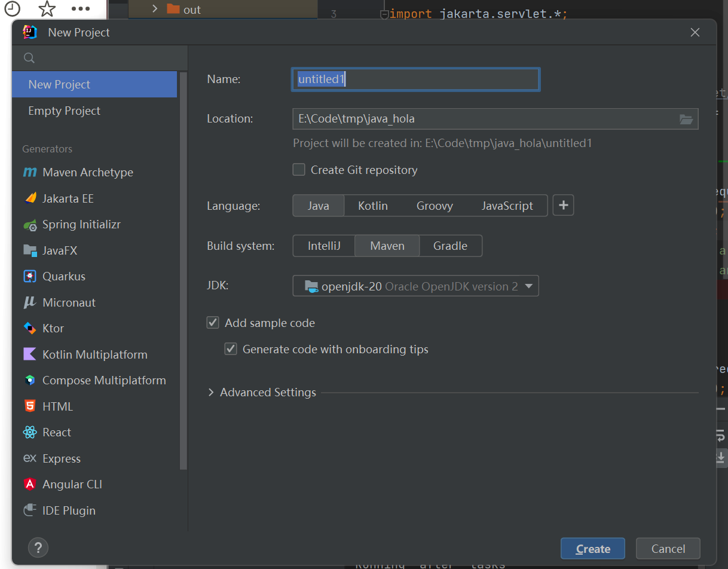
Task: Uncheck Add sample code
Action: [x=213, y=323]
